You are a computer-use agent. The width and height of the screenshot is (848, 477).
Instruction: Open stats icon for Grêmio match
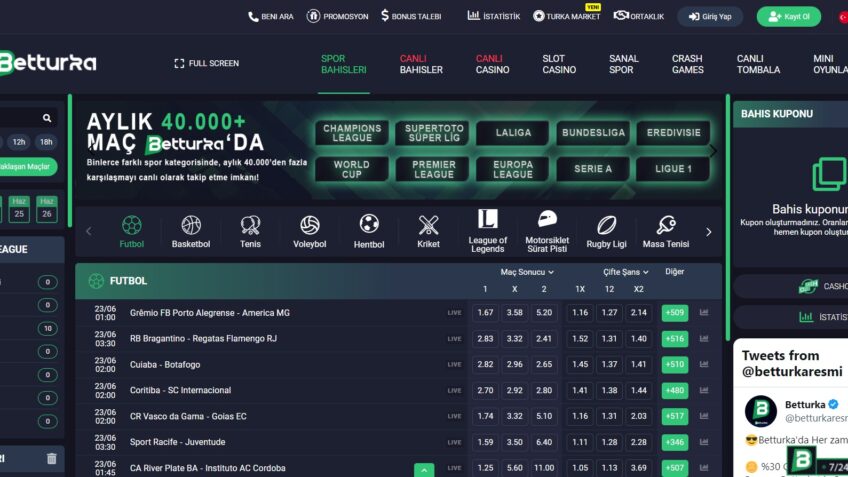coord(704,313)
